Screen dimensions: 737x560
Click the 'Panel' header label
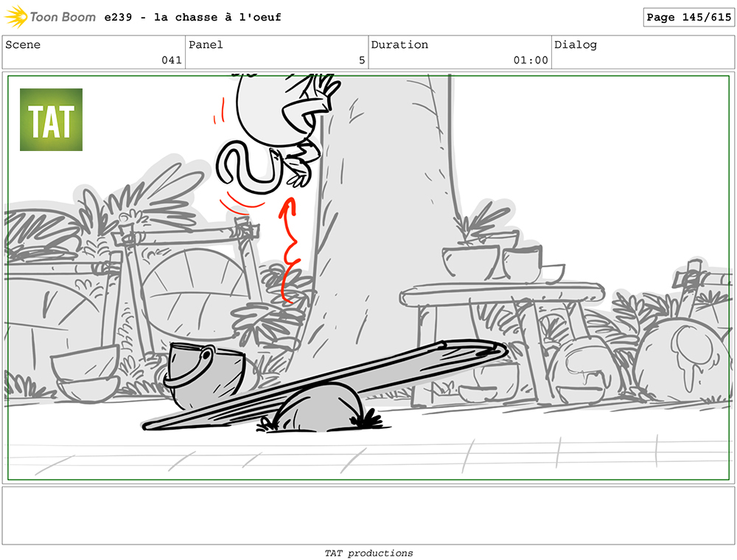(x=206, y=45)
